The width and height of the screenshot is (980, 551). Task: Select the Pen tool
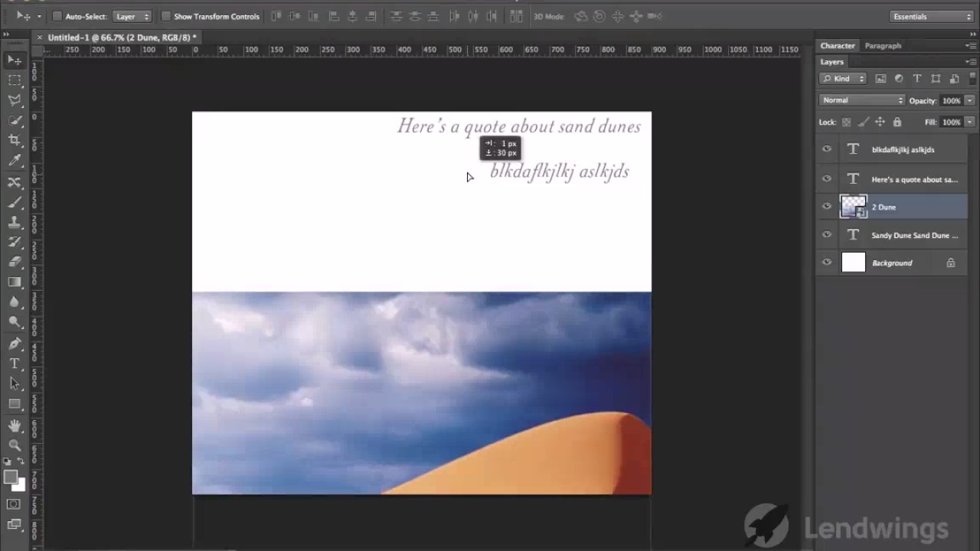[15, 344]
